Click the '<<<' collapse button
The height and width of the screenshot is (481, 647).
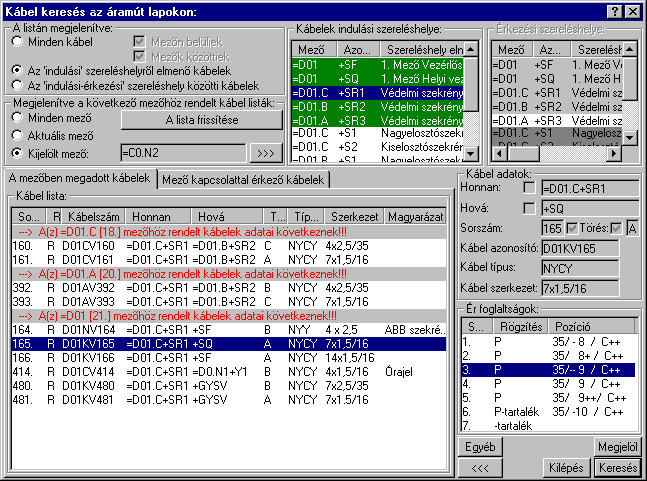coord(480,468)
